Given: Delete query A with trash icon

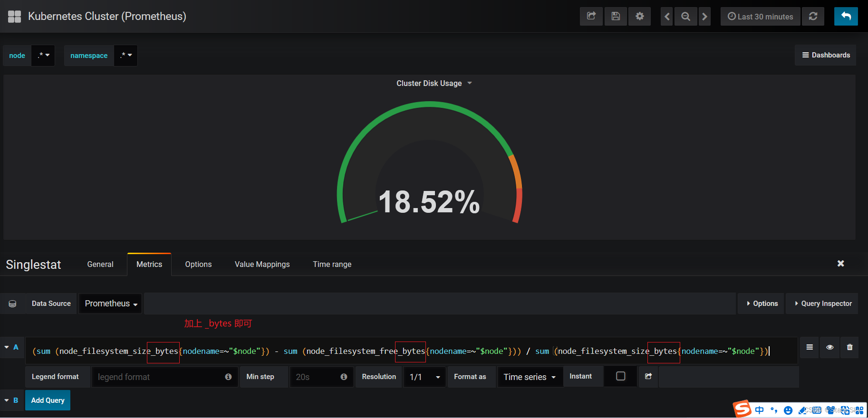Looking at the screenshot, I should [x=849, y=347].
